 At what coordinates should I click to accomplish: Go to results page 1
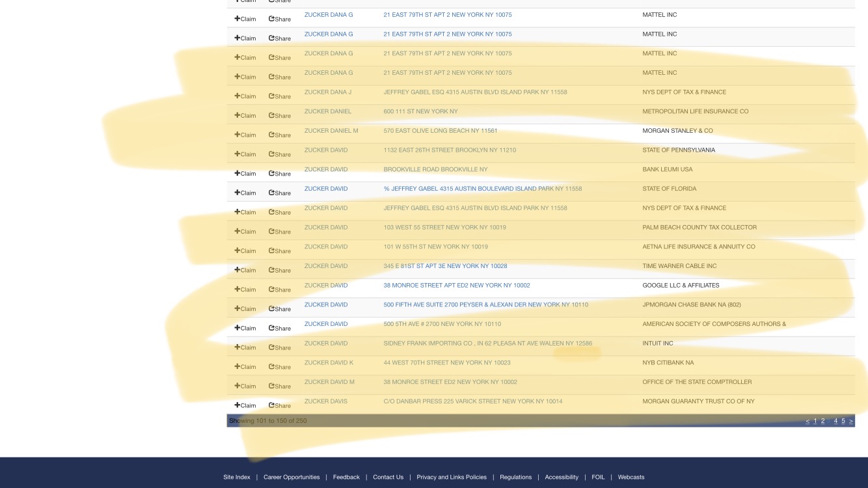click(815, 421)
